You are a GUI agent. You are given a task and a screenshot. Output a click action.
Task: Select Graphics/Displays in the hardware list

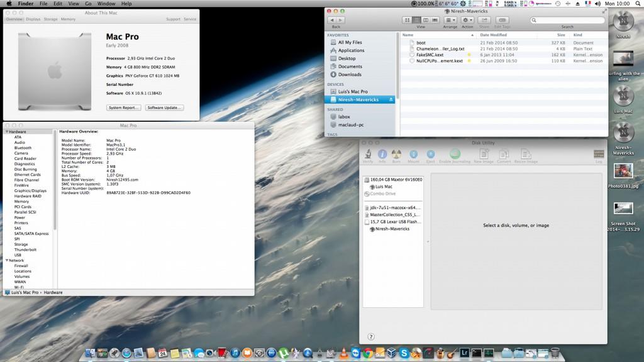[x=30, y=190]
